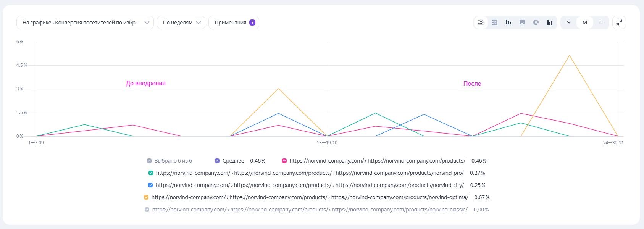
Task: Collapse the chart with the arrows icon
Action: click(619, 23)
